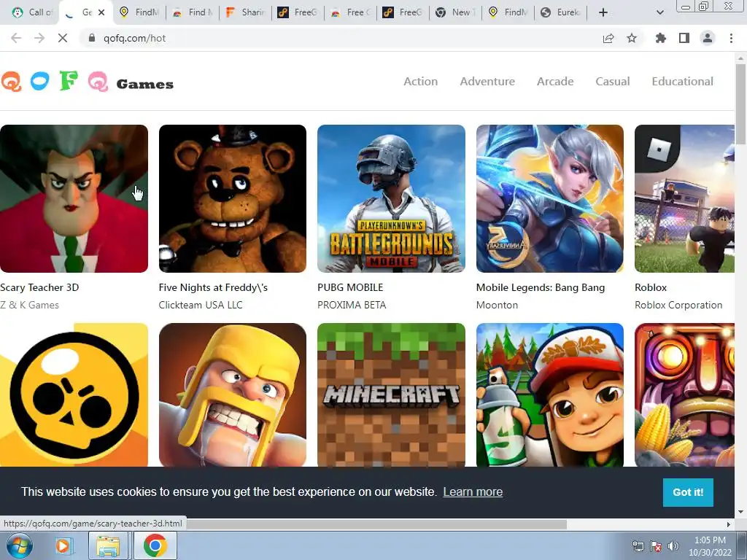This screenshot has height=560, width=747.
Task: Open the volume speaker tray icon
Action: click(x=673, y=546)
